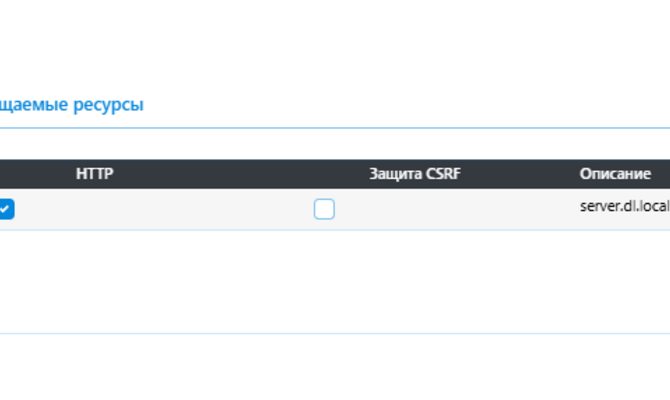Enable the Защита CSRF checkbox
Viewport: 670px width, 400px height.
coord(324,209)
